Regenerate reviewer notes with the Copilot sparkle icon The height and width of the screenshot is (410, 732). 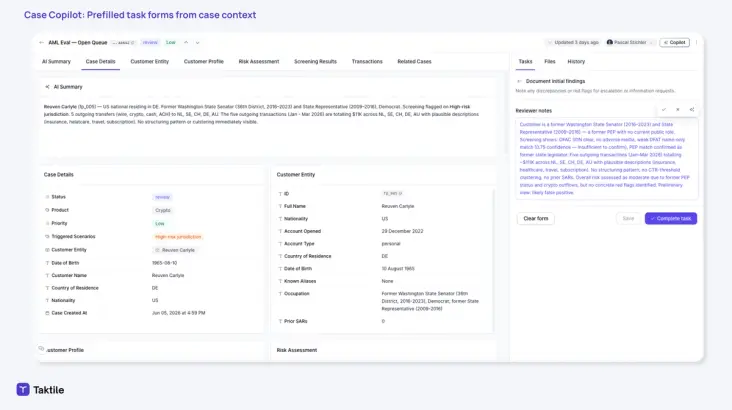[x=691, y=110]
